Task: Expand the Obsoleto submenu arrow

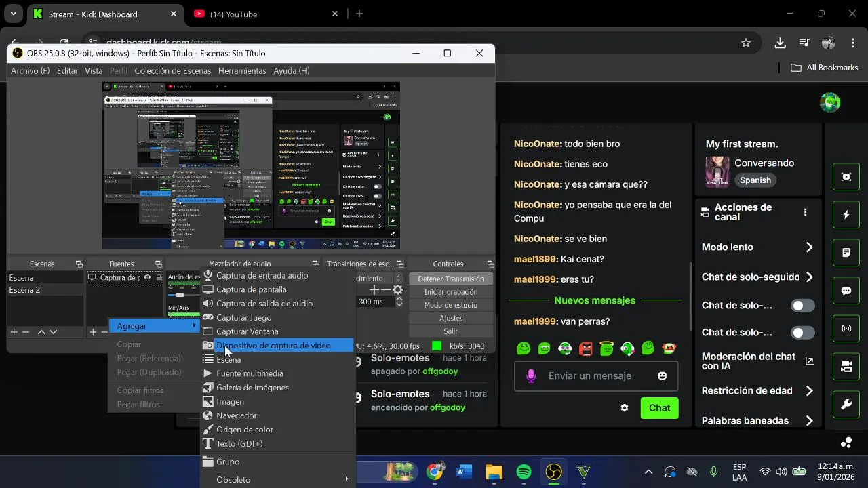Action: coord(347,479)
